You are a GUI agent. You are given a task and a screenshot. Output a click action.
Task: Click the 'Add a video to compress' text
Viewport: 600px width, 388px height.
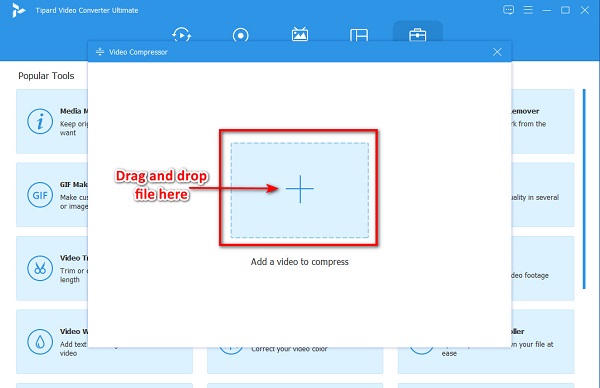pos(300,262)
